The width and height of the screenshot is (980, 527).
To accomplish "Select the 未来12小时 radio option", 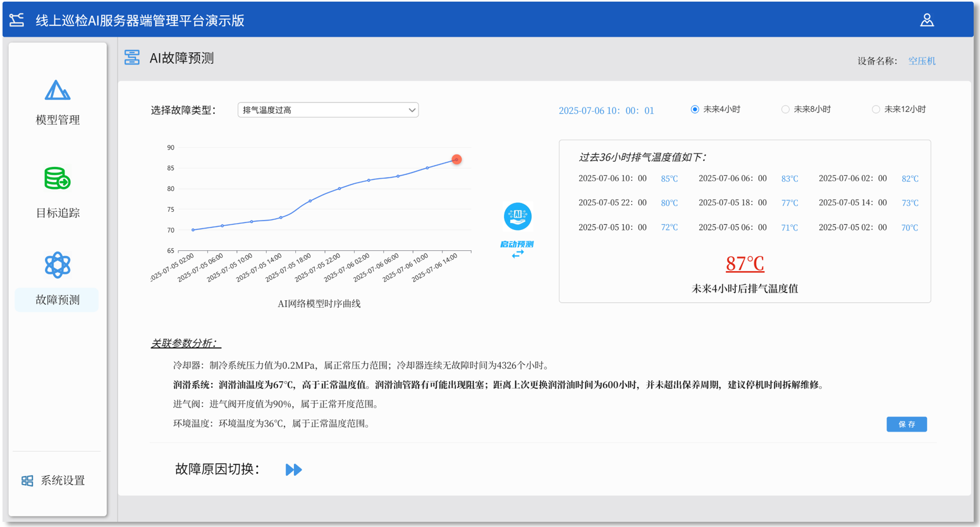I will pyautogui.click(x=876, y=109).
